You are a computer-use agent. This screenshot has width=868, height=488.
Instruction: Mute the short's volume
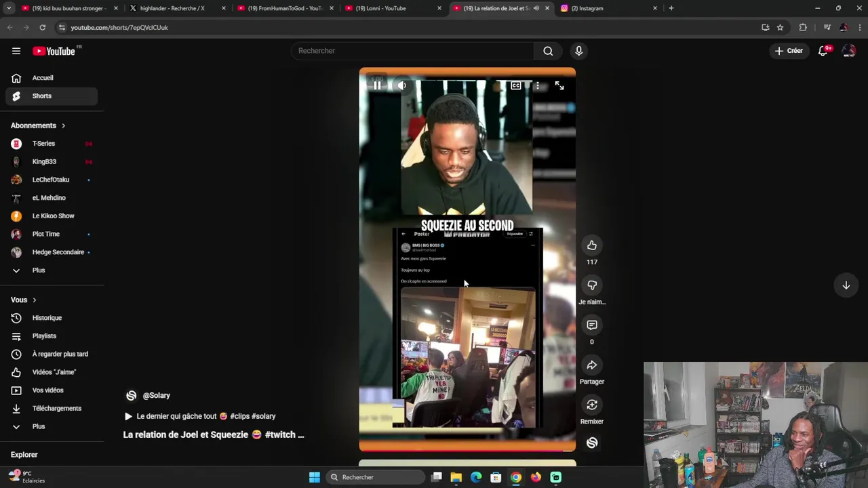402,85
